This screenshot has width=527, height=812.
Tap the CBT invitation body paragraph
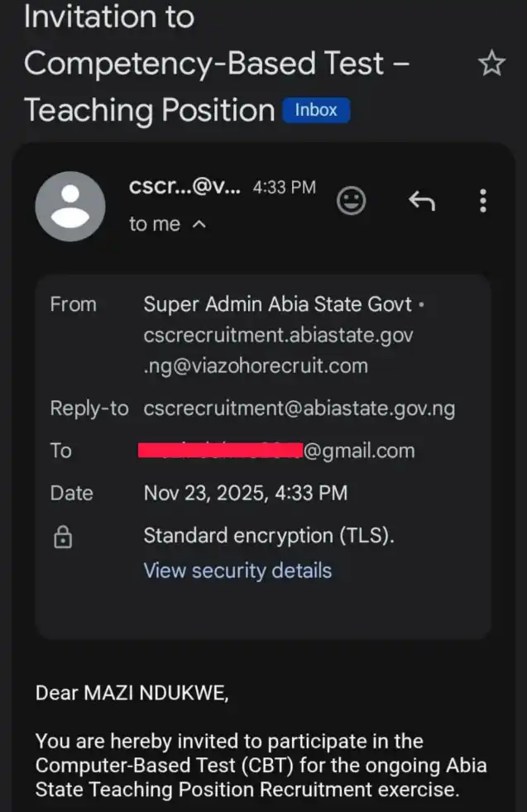(261, 765)
